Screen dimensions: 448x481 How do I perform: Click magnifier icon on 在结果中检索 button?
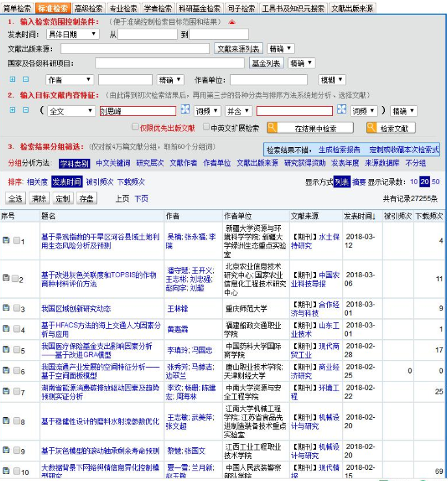click(272, 128)
